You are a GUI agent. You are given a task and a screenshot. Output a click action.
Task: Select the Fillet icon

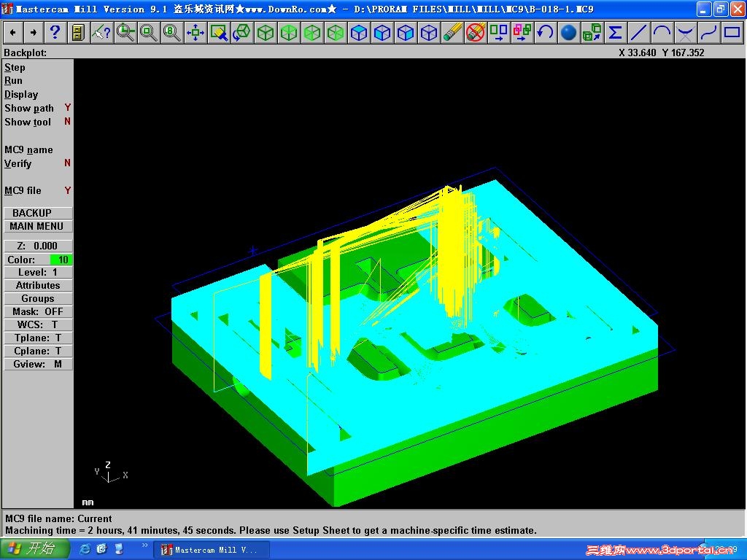point(686,33)
